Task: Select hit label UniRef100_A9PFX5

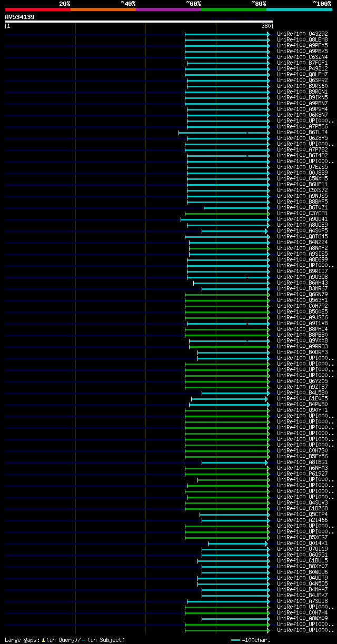Action: 302,45
